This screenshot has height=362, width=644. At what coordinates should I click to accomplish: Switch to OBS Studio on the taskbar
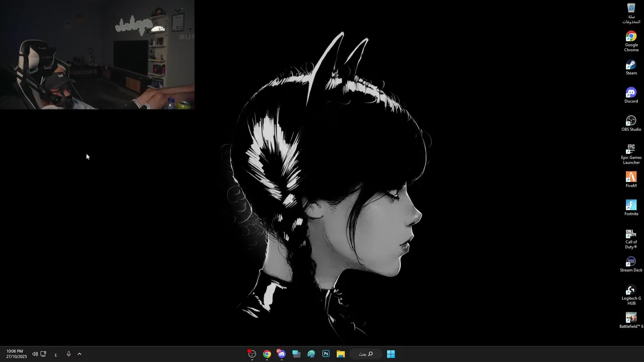pyautogui.click(x=252, y=354)
